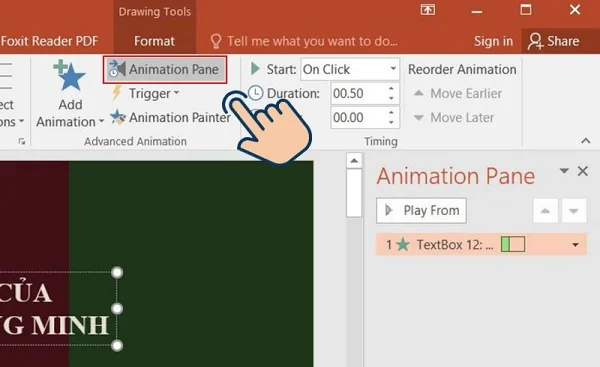Click the top-right handle of the text box

coord(117,272)
